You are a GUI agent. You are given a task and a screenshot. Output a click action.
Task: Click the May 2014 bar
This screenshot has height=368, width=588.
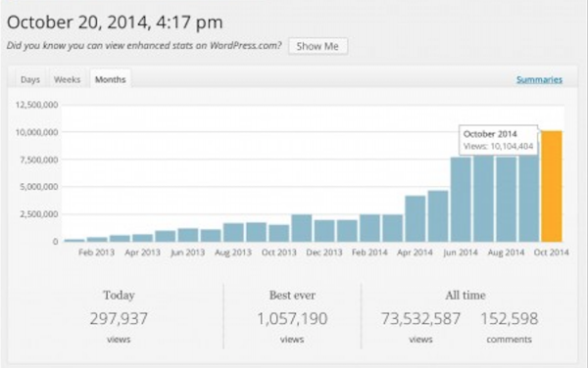coord(438,216)
